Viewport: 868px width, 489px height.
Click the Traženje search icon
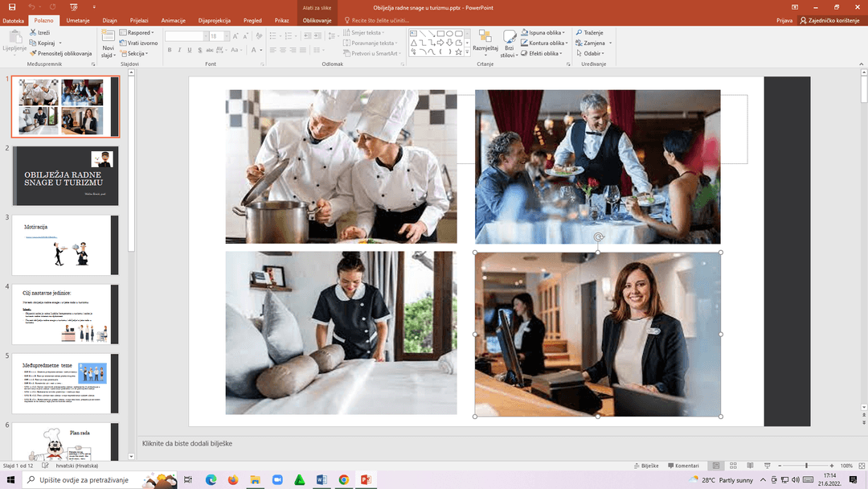pyautogui.click(x=578, y=32)
